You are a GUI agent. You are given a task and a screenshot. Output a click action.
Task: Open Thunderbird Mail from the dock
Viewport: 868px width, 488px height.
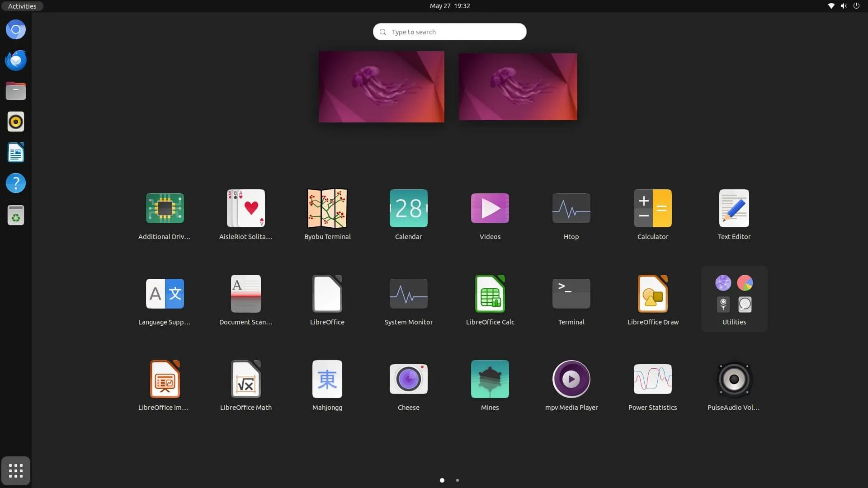16,60
